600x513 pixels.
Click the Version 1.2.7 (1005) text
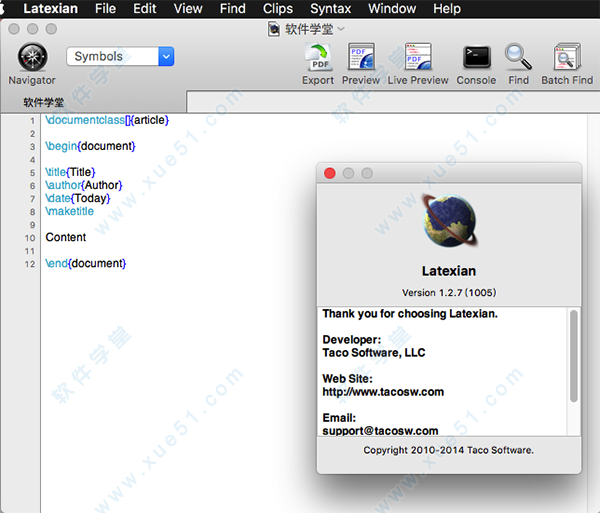click(x=449, y=293)
